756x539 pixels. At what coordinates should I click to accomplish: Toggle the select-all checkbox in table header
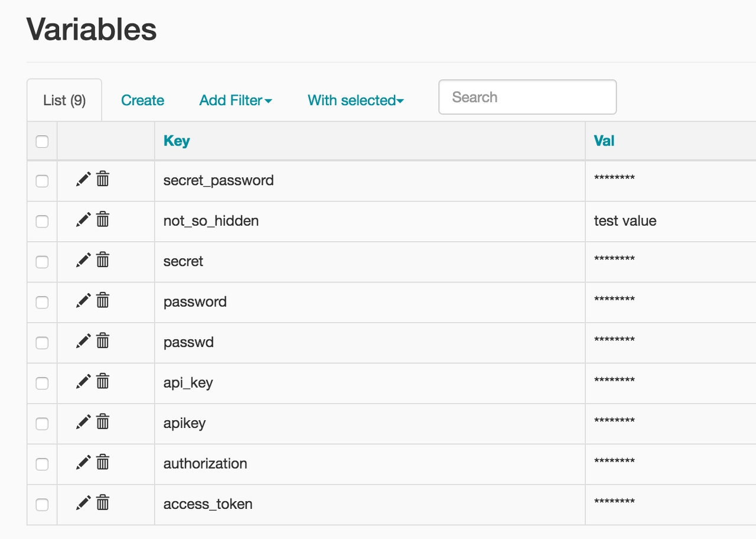point(42,141)
